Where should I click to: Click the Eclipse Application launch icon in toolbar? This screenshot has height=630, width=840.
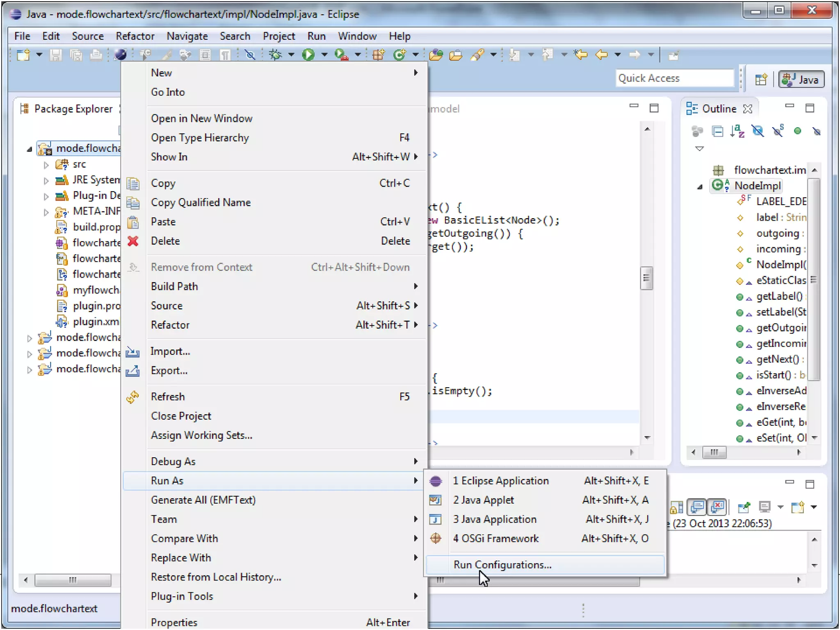pos(120,55)
